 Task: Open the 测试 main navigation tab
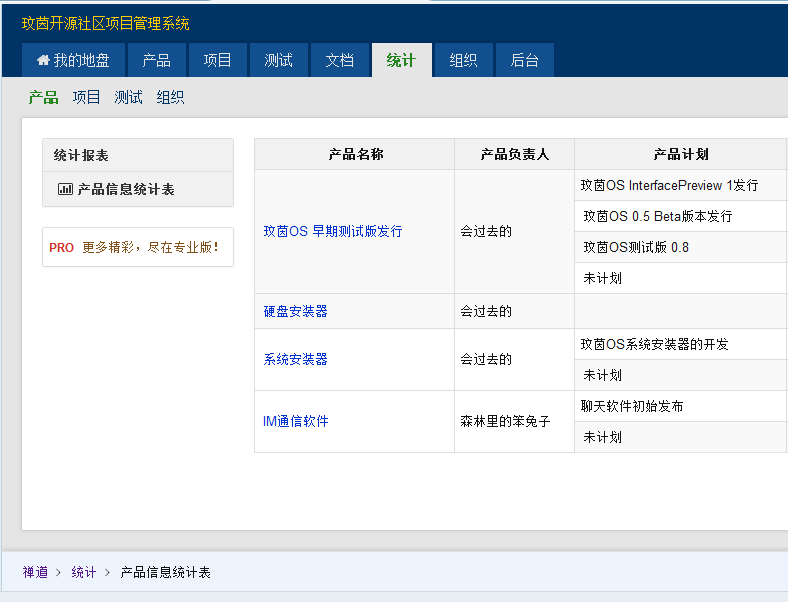[278, 60]
